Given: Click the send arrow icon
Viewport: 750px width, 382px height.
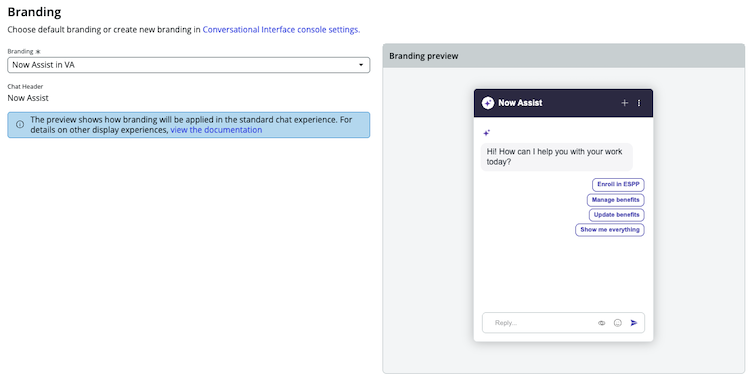Looking at the screenshot, I should click(634, 323).
